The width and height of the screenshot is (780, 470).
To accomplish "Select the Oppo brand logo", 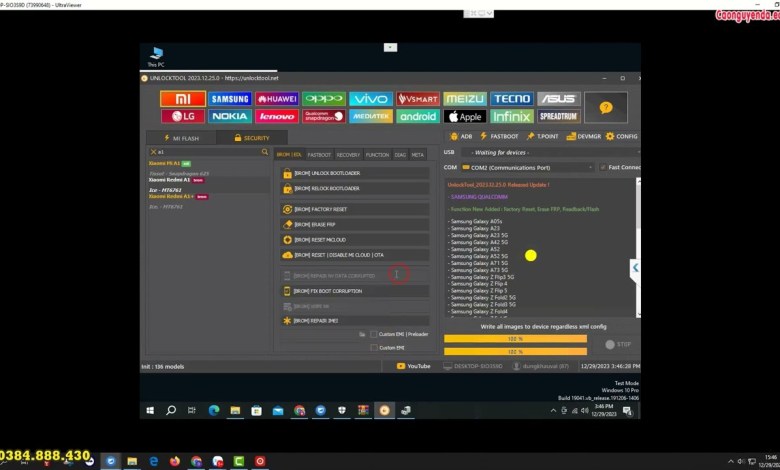I will click(323, 98).
